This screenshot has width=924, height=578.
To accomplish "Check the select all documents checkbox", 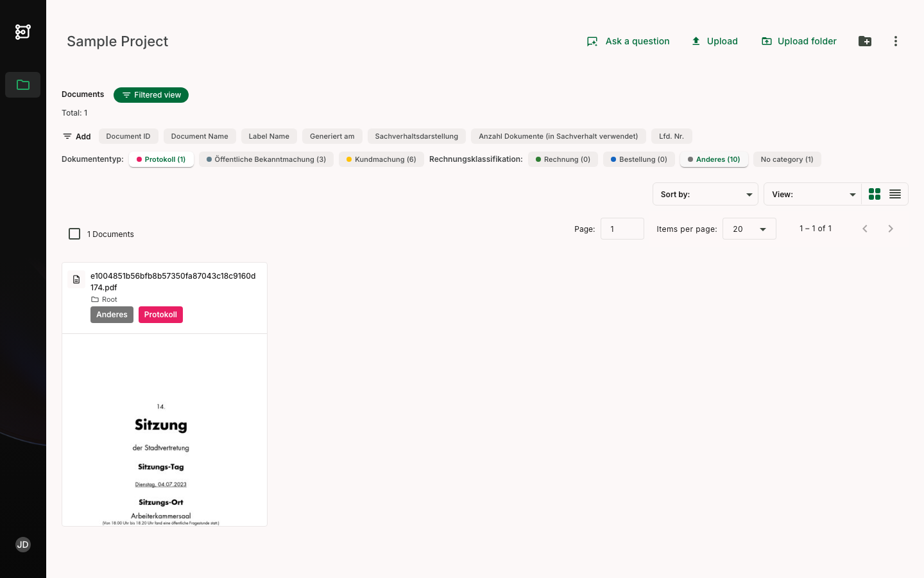I will pos(74,234).
